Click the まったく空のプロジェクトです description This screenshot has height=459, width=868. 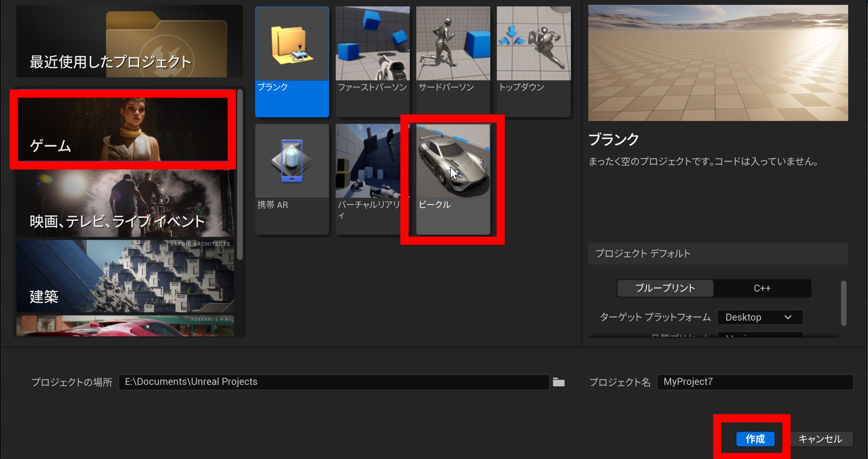tap(704, 162)
